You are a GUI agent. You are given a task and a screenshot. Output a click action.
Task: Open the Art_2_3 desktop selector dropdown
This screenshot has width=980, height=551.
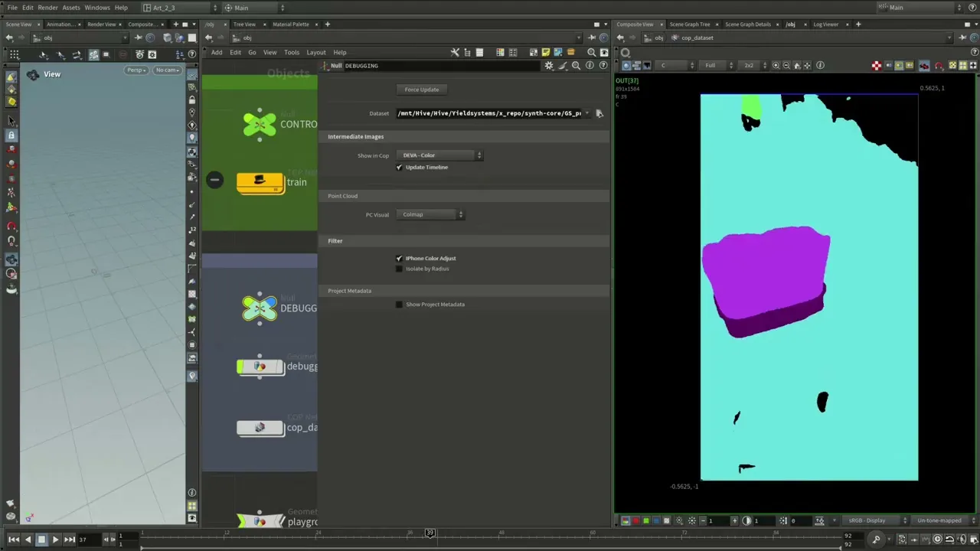[181, 8]
